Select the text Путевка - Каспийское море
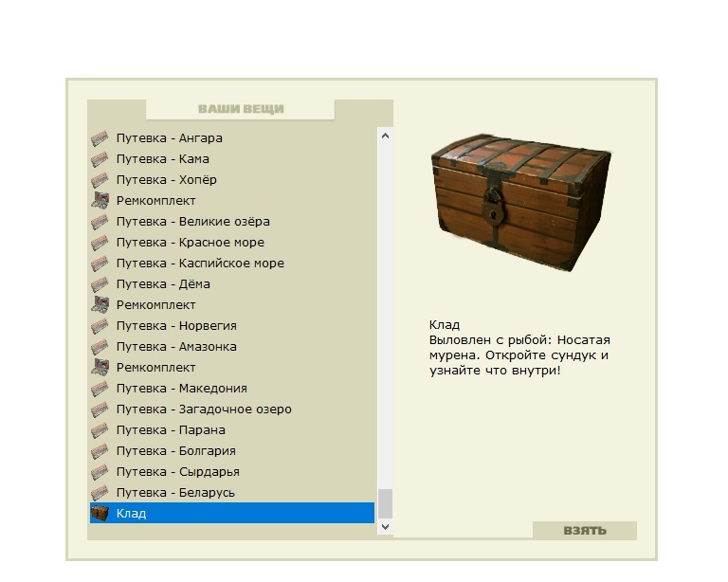Viewport: 728px width, 582px height. pyautogui.click(x=200, y=264)
